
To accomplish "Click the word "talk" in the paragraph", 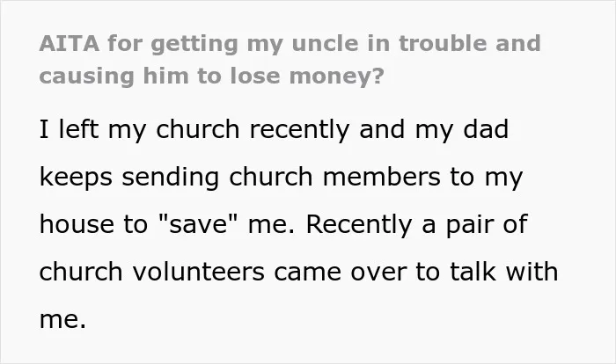I will pyautogui.click(x=473, y=272).
